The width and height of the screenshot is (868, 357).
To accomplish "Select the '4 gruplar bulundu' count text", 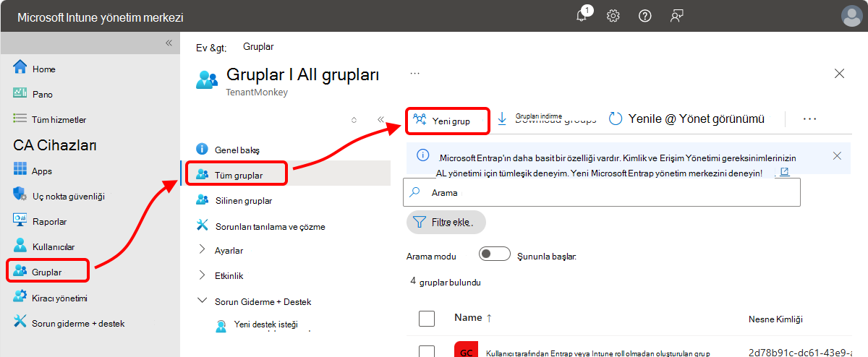I will (x=446, y=282).
